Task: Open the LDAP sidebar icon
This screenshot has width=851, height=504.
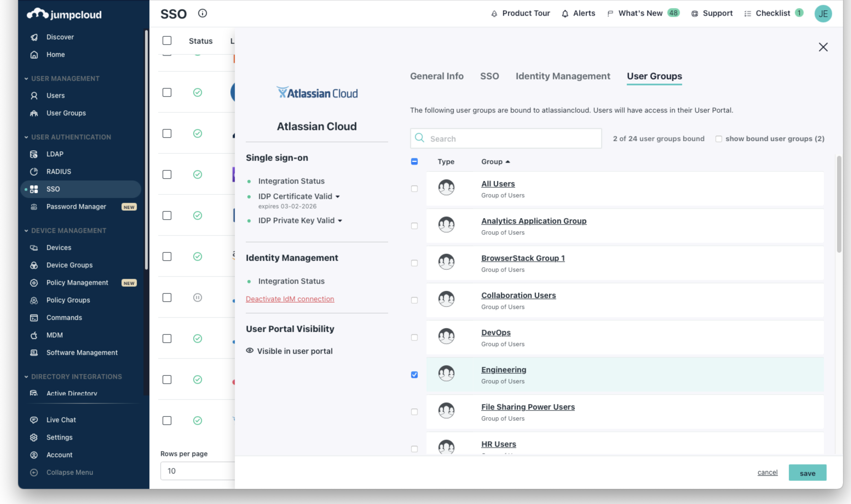Action: pyautogui.click(x=34, y=154)
